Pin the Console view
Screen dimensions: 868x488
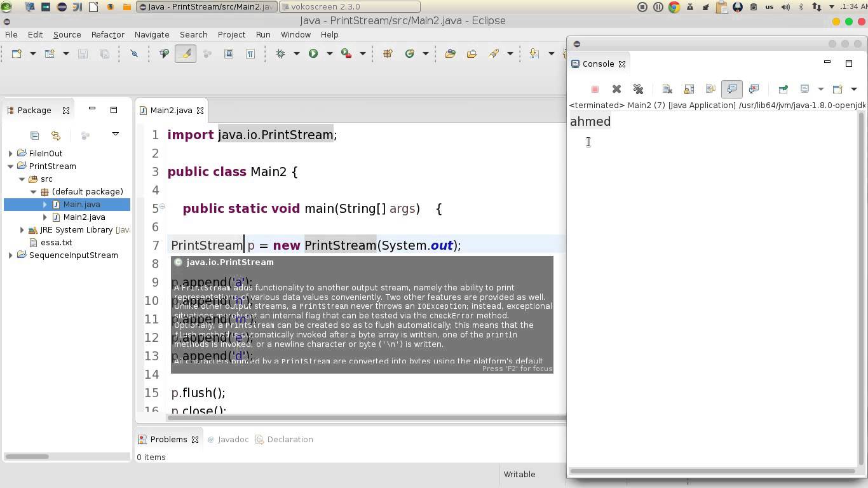tap(783, 89)
